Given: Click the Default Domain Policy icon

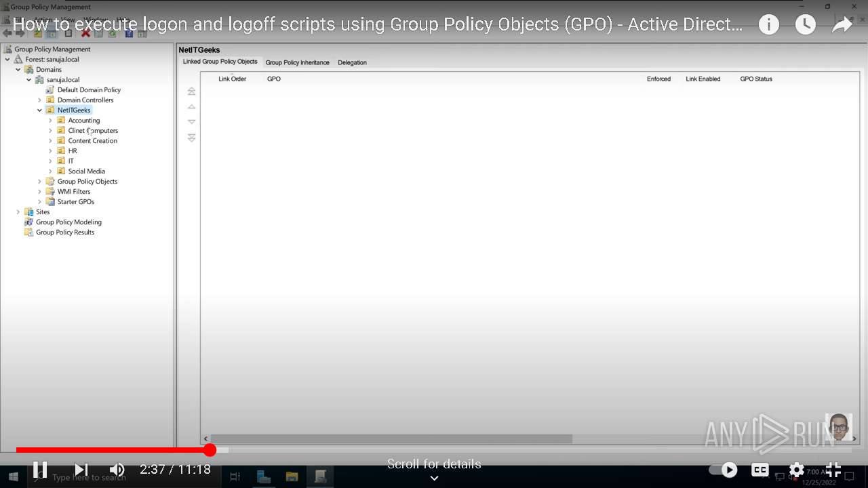Looking at the screenshot, I should pos(50,90).
